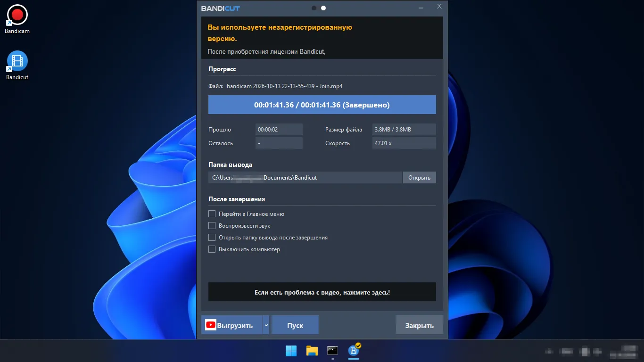Select the second banner page dot
Image resolution: width=644 pixels, height=362 pixels.
[323, 8]
